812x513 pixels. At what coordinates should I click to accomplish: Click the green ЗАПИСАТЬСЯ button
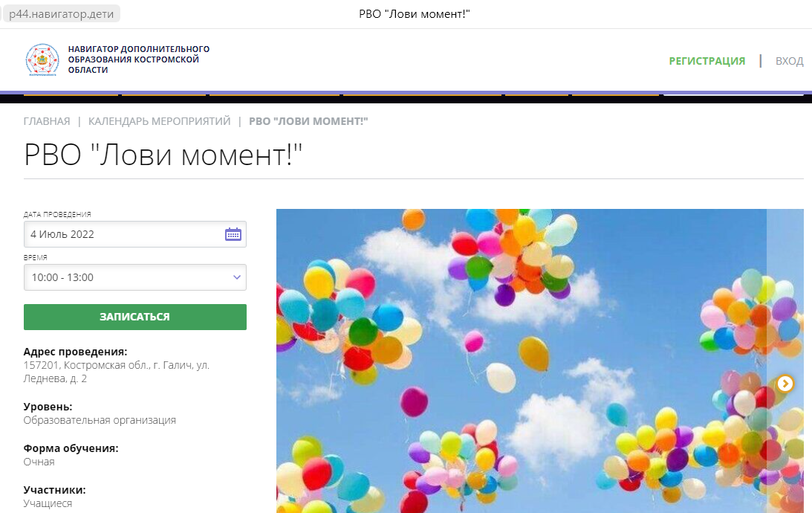(135, 317)
